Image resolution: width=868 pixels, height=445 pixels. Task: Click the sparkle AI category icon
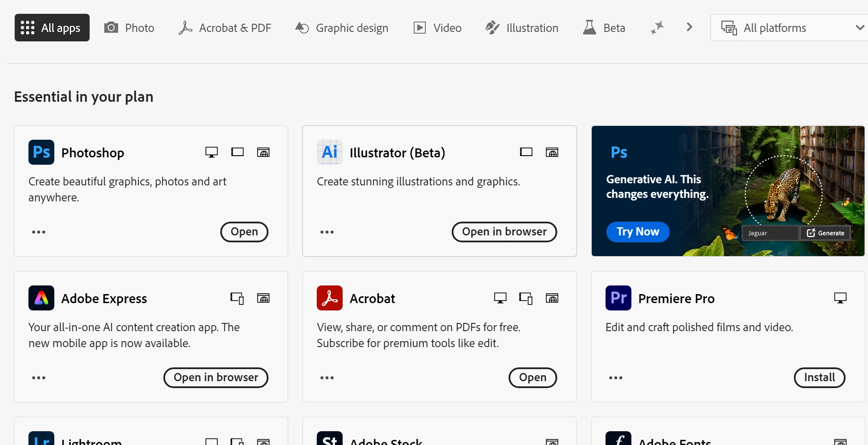657,28
